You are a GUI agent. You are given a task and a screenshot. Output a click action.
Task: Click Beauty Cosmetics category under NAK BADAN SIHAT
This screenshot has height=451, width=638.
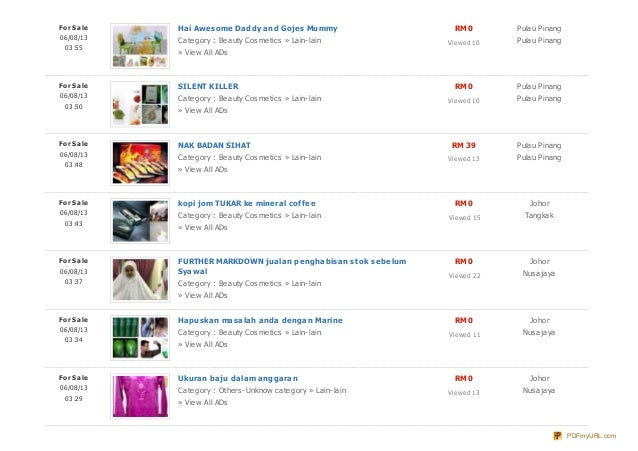point(250,157)
